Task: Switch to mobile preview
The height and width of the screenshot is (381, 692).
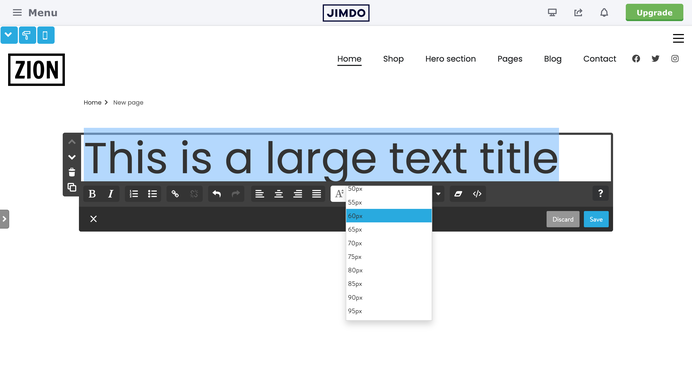Action: pos(45,35)
